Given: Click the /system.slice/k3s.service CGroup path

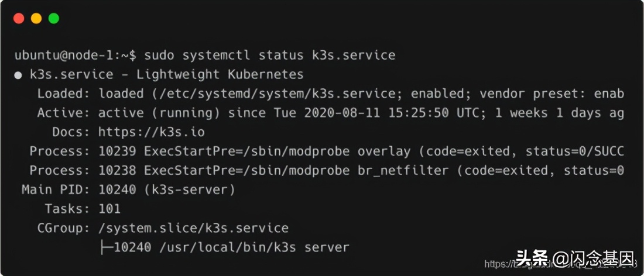Looking at the screenshot, I should [193, 228].
